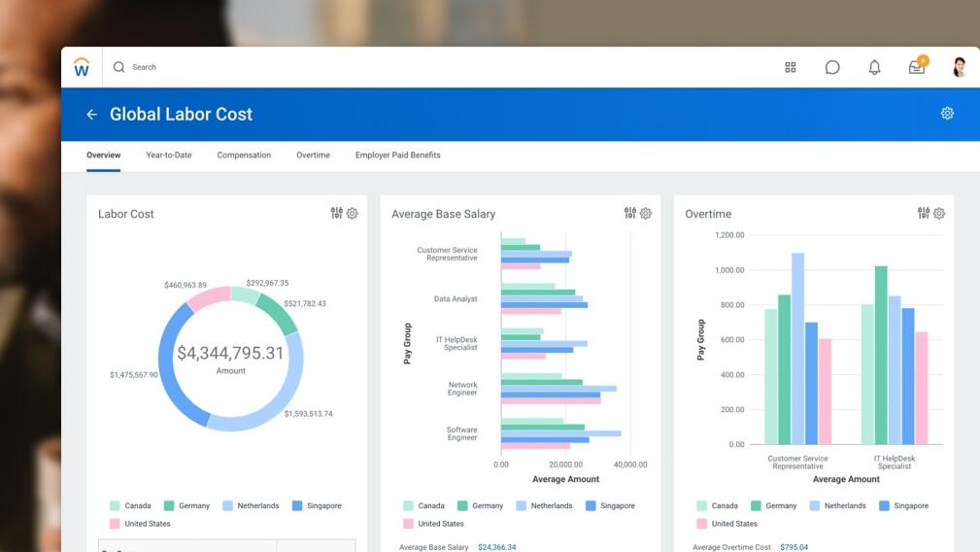
Task: Toggle Germany legend item in Average Base Salary
Action: pyautogui.click(x=480, y=506)
